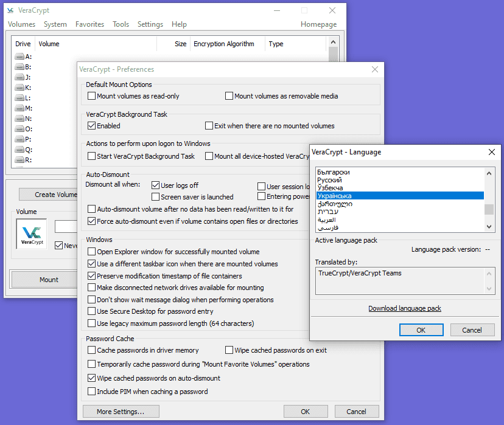Enable Exit when no mounted volumes
This screenshot has width=504, height=425.
[209, 126]
